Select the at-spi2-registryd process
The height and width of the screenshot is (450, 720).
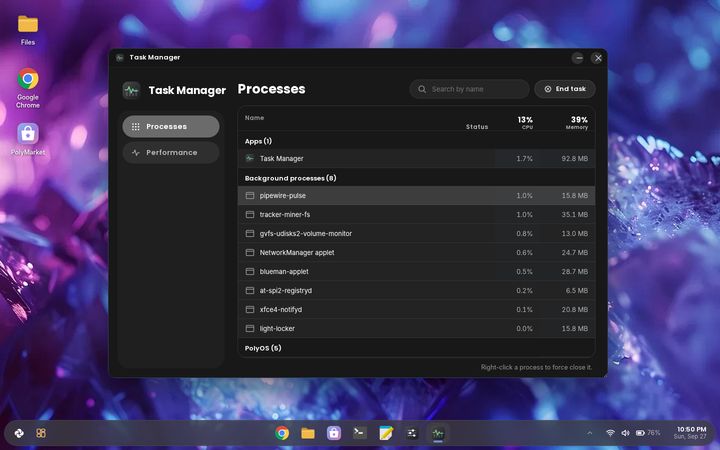tap(416, 291)
